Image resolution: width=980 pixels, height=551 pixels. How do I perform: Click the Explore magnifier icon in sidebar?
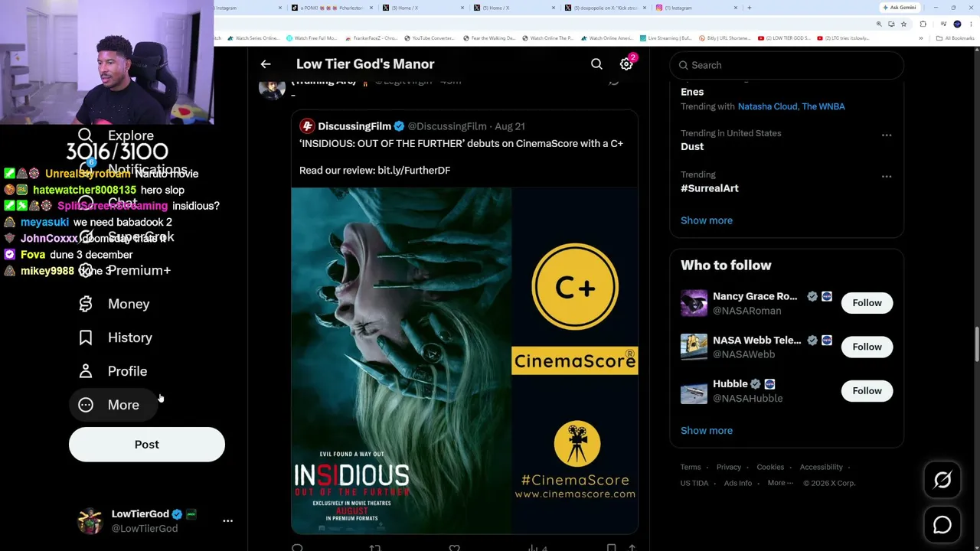coord(86,135)
